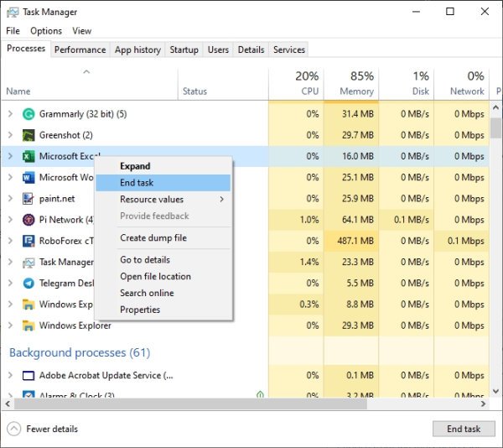Choose End task from context menu

click(x=137, y=183)
